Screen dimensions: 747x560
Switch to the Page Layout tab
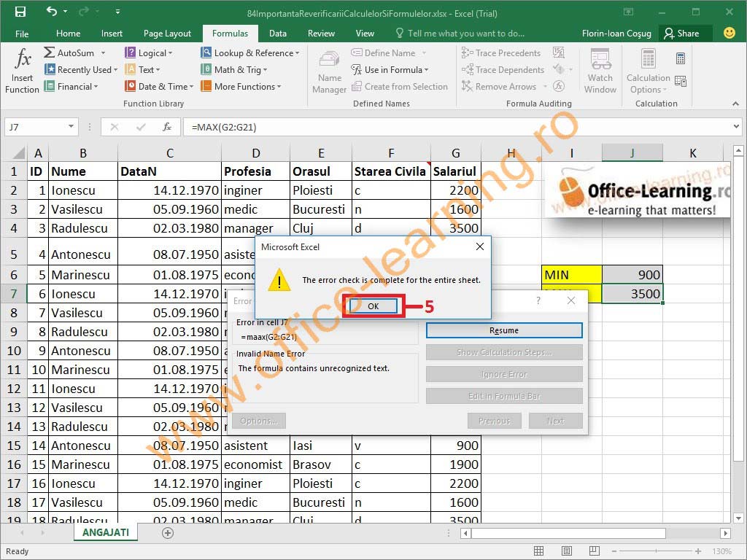click(x=167, y=34)
